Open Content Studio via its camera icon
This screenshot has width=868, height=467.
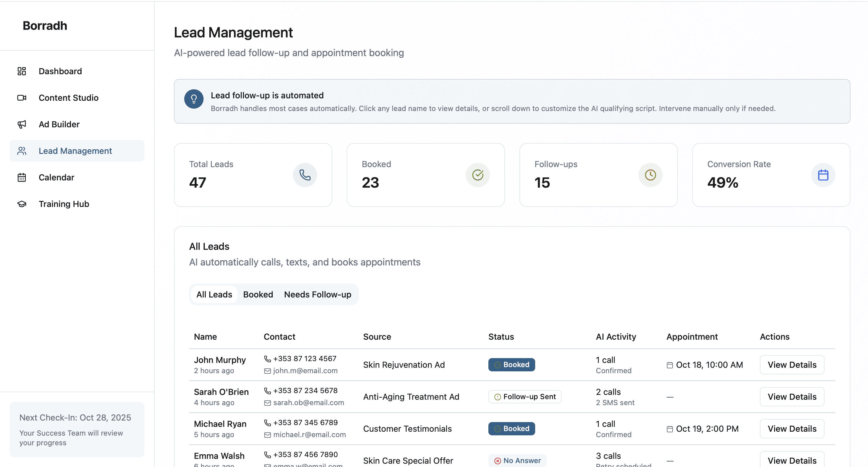[x=21, y=98]
